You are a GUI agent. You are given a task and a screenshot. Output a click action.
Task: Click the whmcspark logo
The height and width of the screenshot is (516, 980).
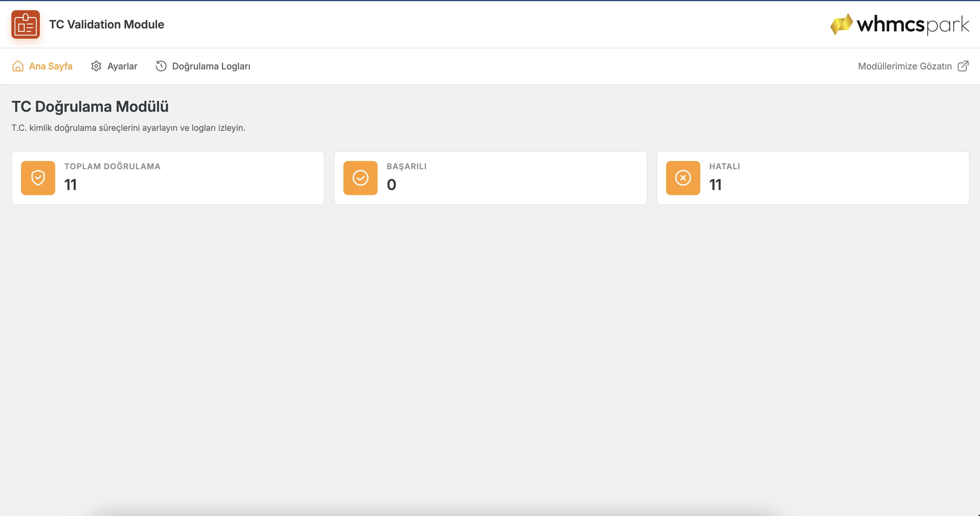click(x=899, y=24)
